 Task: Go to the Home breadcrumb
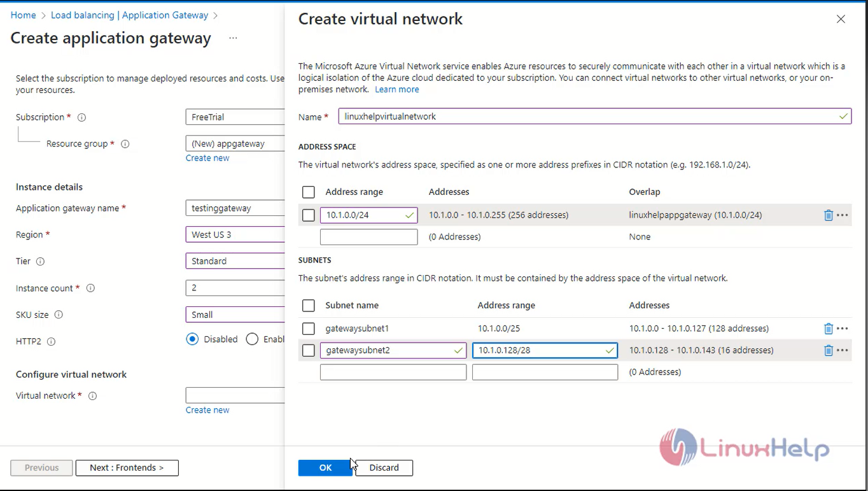pyautogui.click(x=23, y=15)
